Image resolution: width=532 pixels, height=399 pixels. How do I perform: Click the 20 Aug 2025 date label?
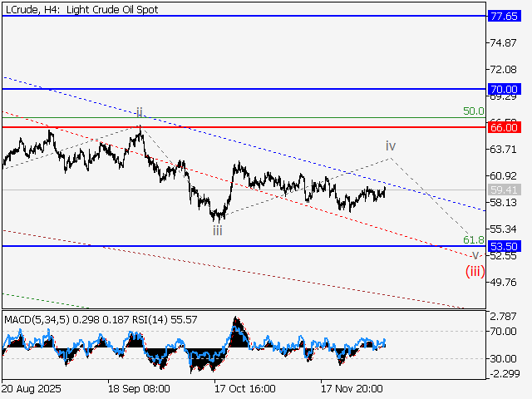[x=32, y=388]
